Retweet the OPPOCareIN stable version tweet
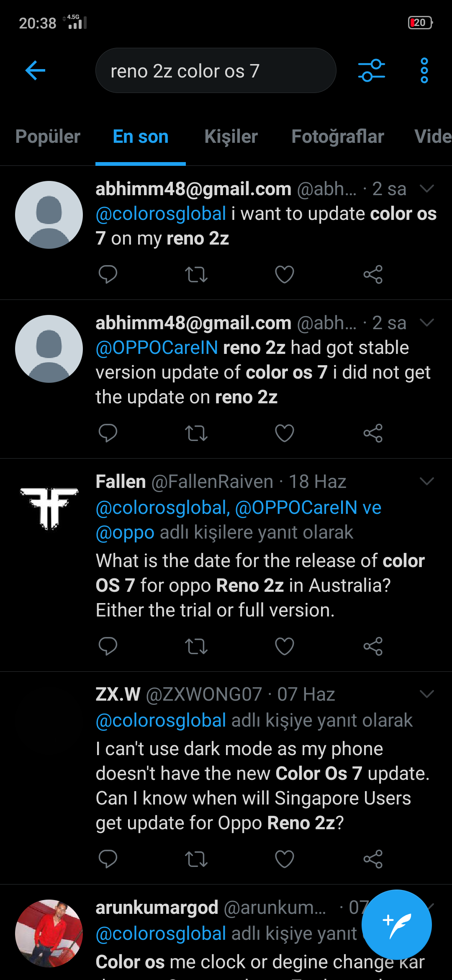Viewport: 452px width, 980px height. point(196,433)
